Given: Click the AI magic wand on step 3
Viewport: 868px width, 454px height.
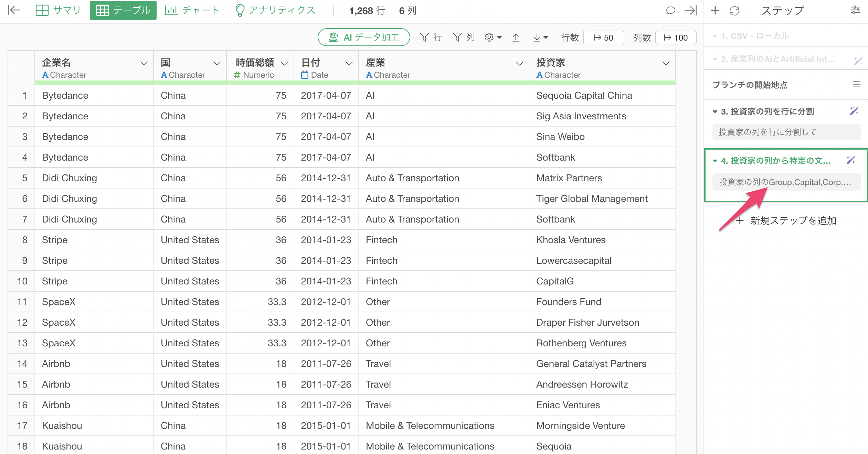Looking at the screenshot, I should click(854, 111).
